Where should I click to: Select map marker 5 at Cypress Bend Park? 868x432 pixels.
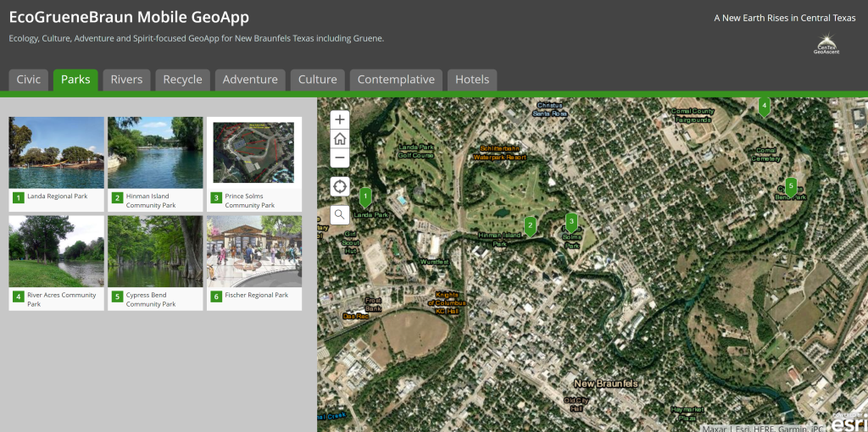(x=791, y=186)
